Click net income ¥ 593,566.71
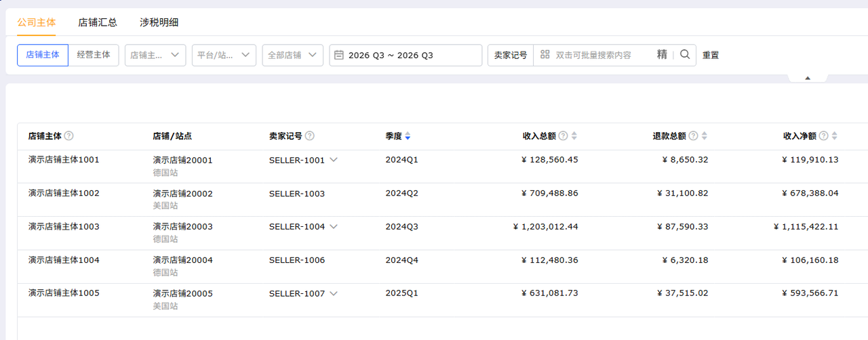Viewport: 868px width, 340px height. 810,293
